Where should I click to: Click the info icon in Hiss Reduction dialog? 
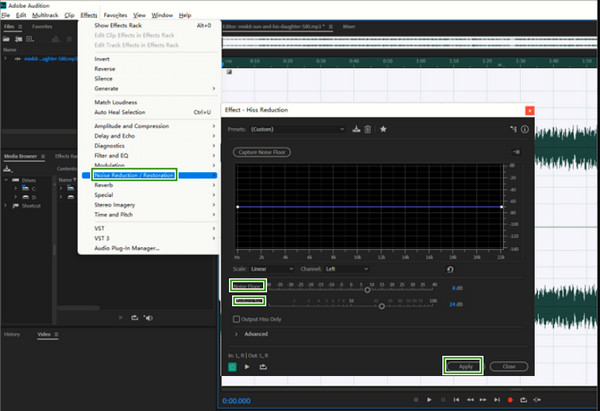click(525, 129)
